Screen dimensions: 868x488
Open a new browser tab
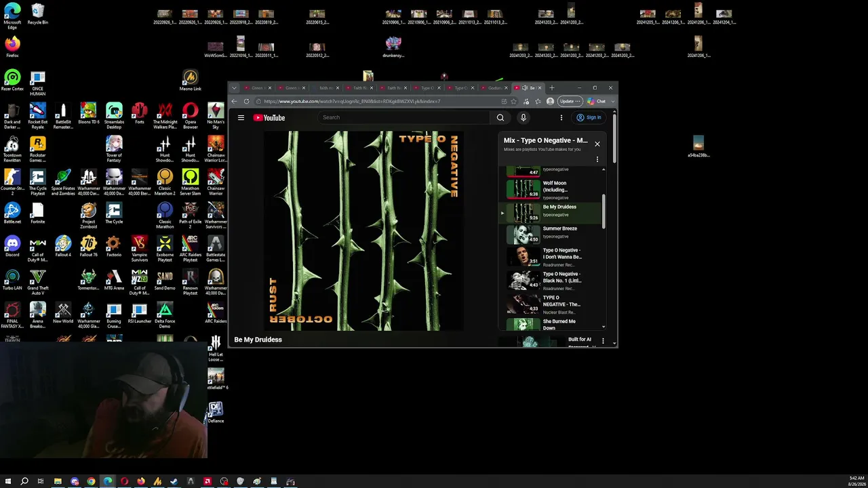(552, 87)
